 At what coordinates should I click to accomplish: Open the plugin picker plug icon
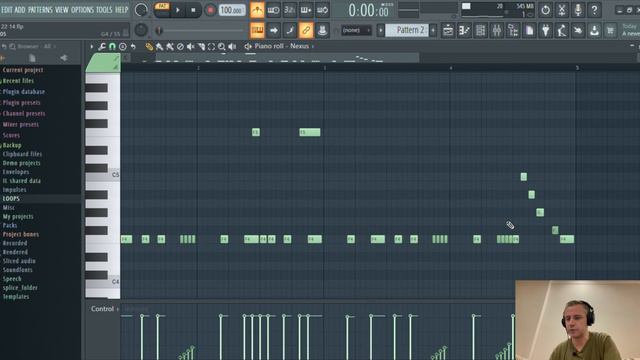[x=546, y=30]
